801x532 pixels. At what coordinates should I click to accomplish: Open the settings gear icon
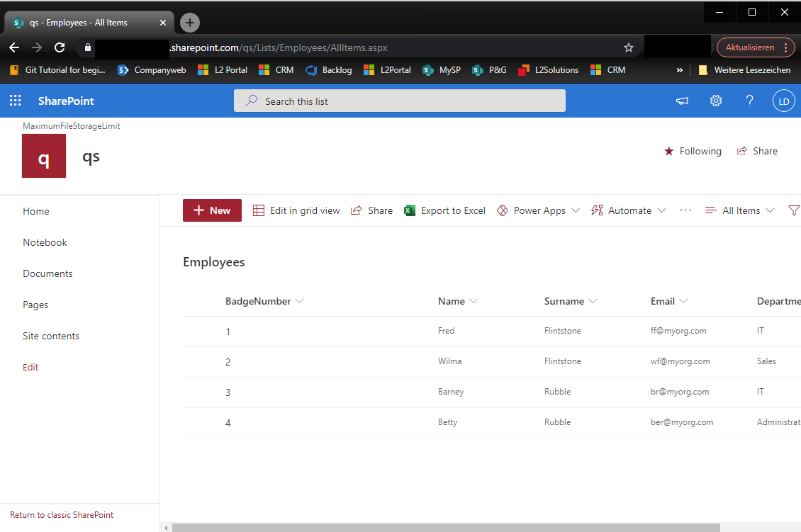716,101
